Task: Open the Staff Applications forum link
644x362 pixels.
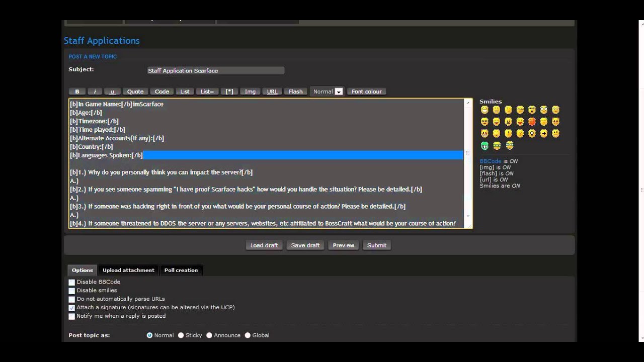Action: pyautogui.click(x=102, y=41)
